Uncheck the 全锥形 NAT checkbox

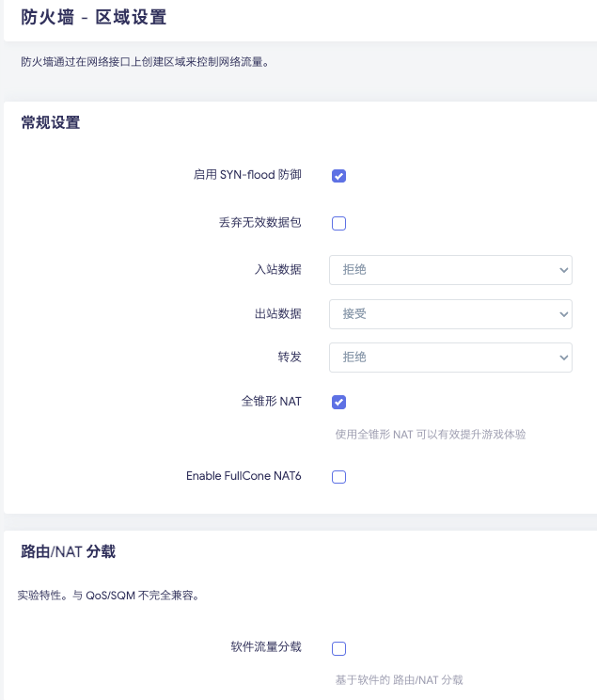pyautogui.click(x=339, y=403)
